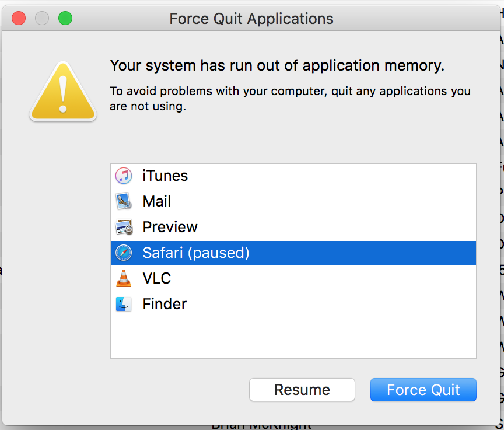Viewport: 504px width, 430px height.
Task: Click the Safari compass icon
Action: click(124, 253)
